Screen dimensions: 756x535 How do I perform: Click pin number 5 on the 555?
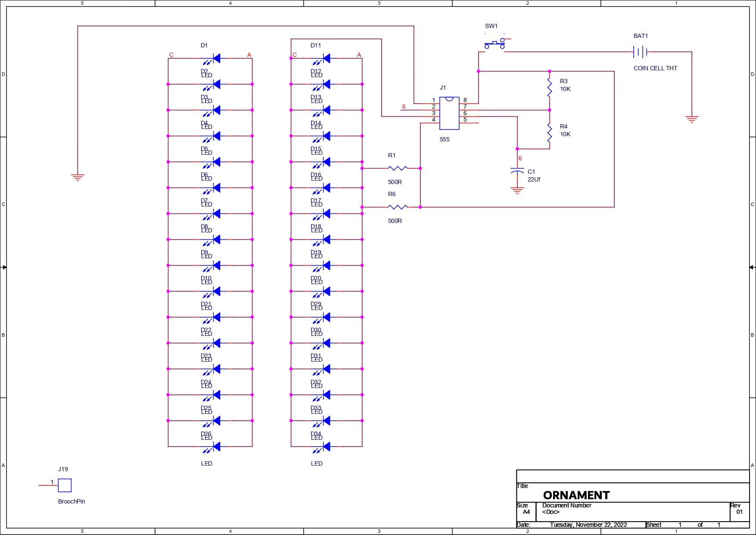click(465, 119)
